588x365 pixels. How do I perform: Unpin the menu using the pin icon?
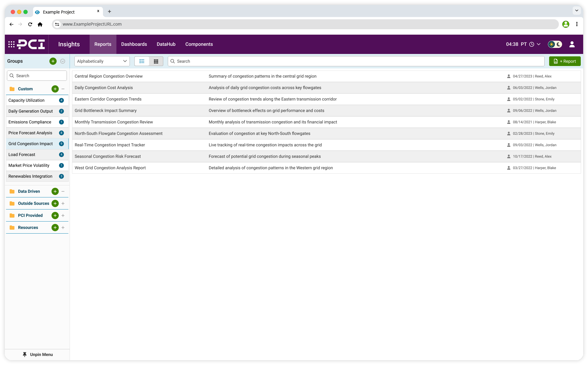25,354
